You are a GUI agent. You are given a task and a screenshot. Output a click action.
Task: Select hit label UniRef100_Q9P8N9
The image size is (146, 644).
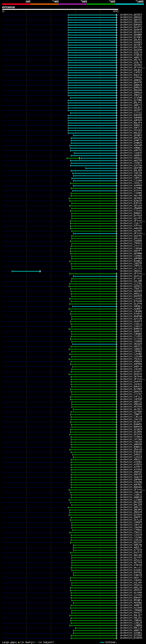[x=131, y=259]
